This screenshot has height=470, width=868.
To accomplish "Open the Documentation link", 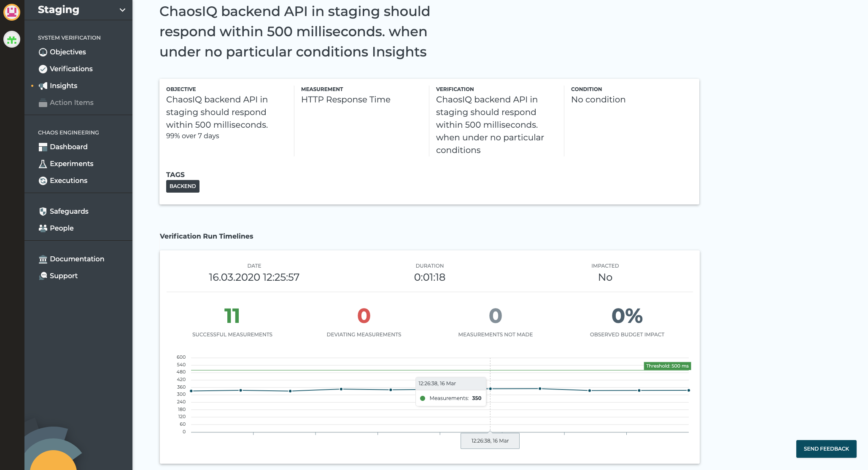I will pyautogui.click(x=77, y=259).
